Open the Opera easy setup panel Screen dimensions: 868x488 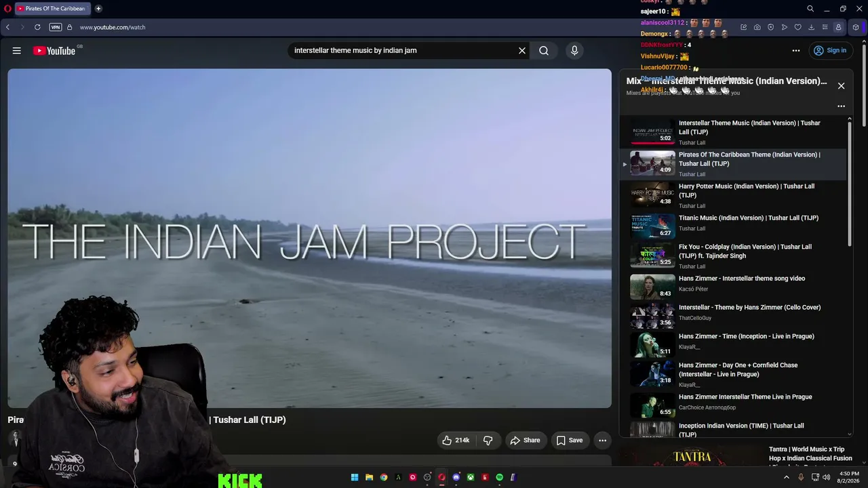(825, 27)
